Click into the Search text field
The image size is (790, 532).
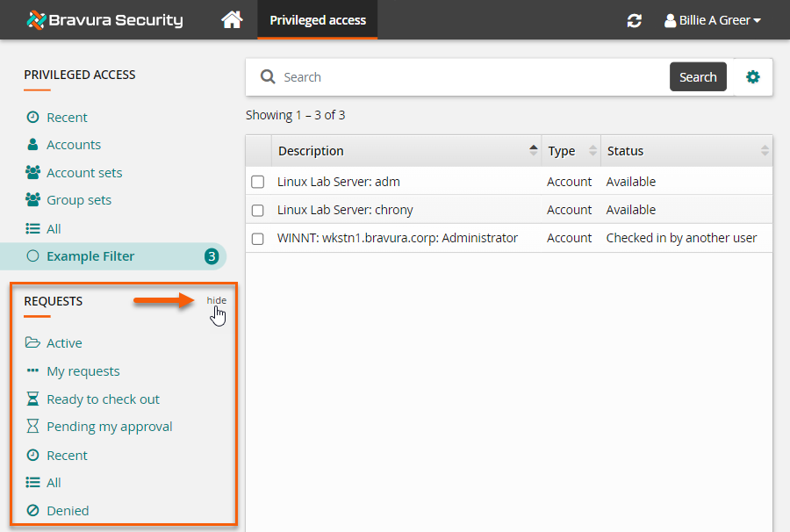click(472, 77)
